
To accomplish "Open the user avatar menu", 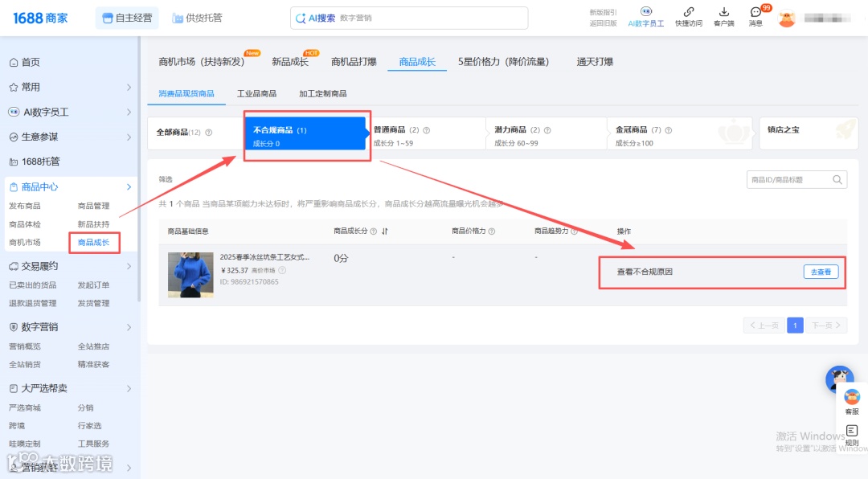I will point(787,18).
